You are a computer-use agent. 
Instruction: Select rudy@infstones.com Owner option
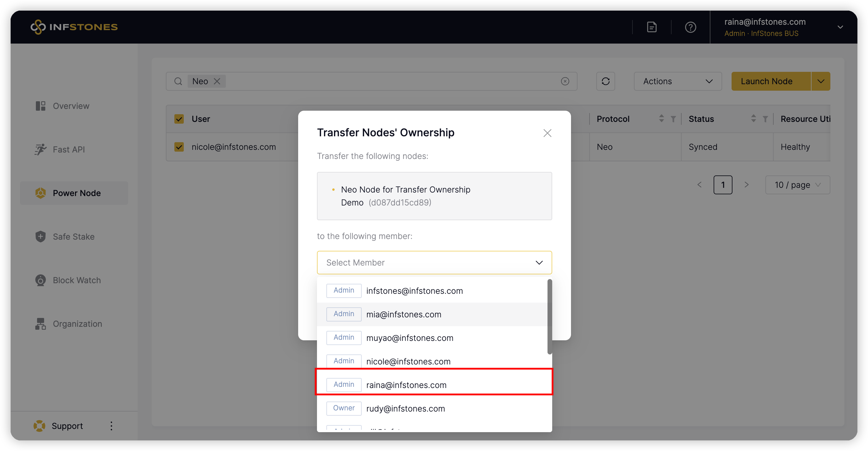pyautogui.click(x=405, y=409)
